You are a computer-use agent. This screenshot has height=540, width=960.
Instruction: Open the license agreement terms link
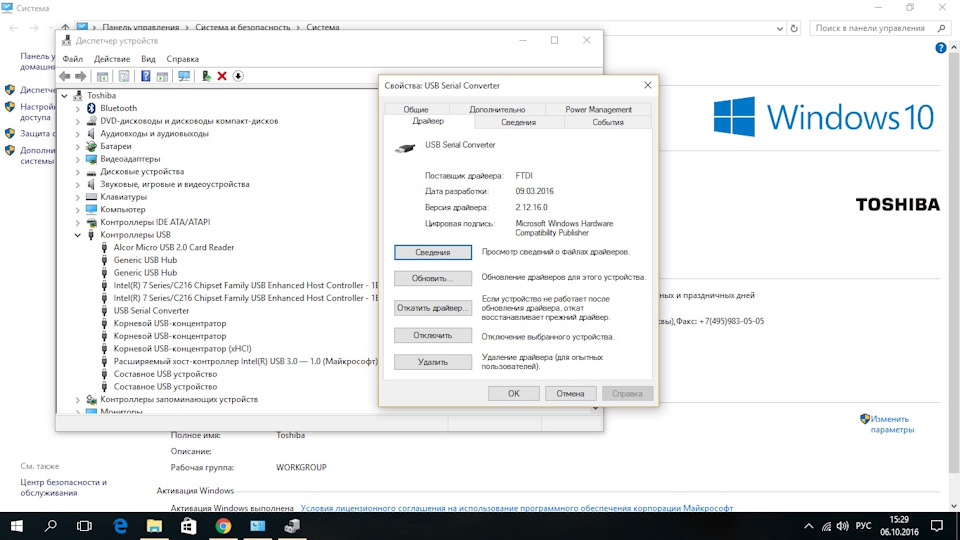tap(517, 508)
